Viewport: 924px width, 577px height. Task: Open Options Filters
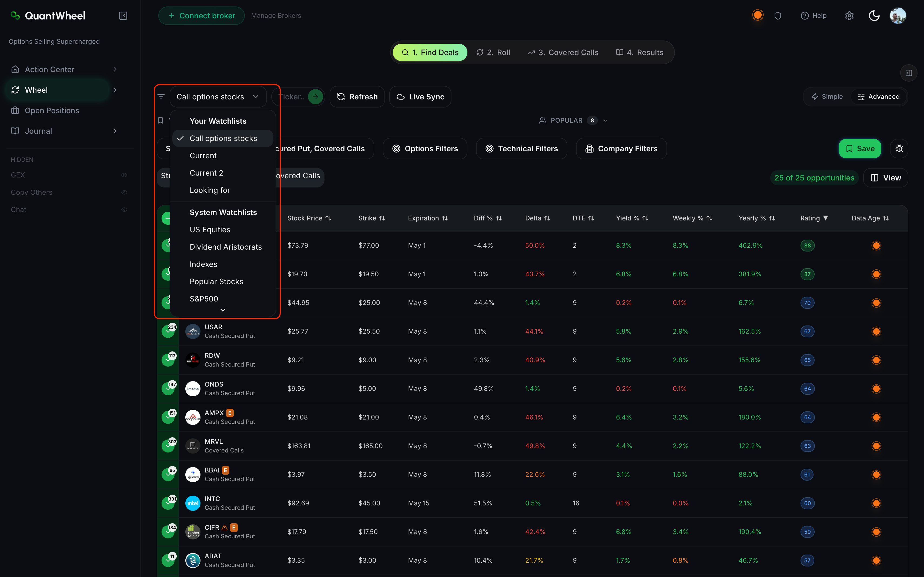(425, 149)
